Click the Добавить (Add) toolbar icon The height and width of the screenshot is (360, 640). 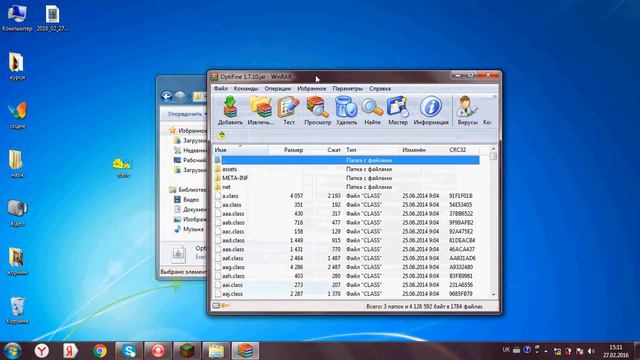[230, 111]
